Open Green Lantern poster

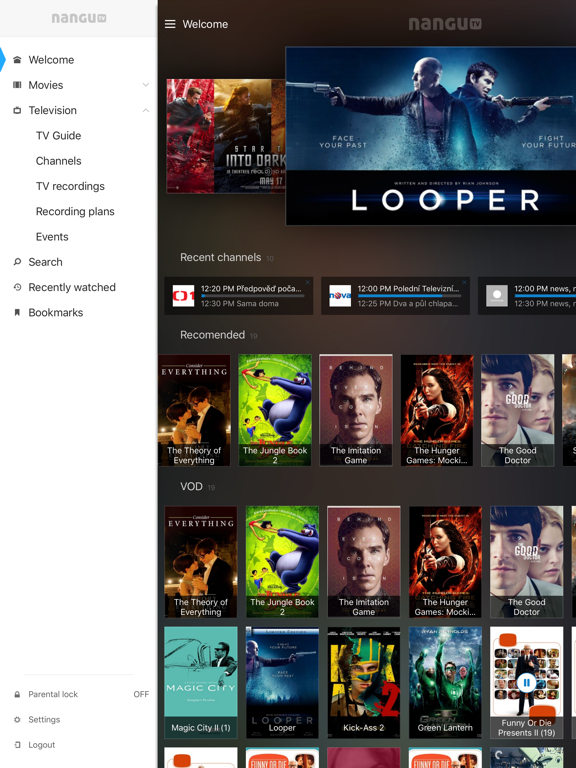(445, 682)
